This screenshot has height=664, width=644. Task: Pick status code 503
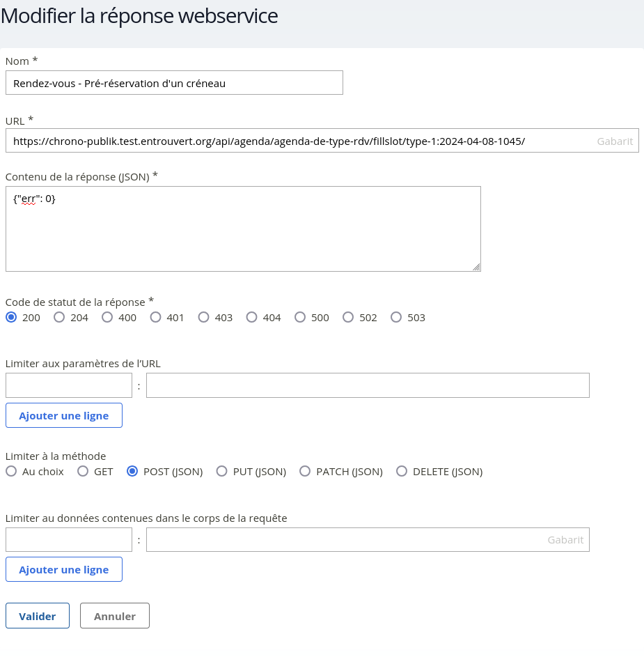pyautogui.click(x=396, y=317)
